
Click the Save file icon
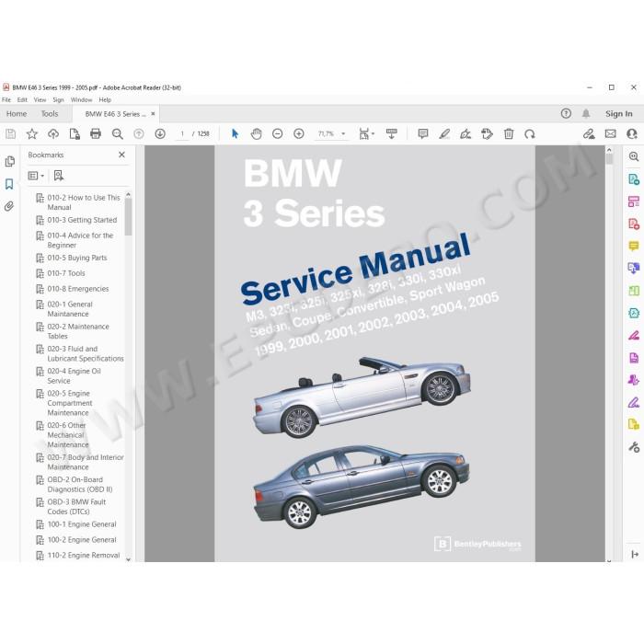pos(11,134)
